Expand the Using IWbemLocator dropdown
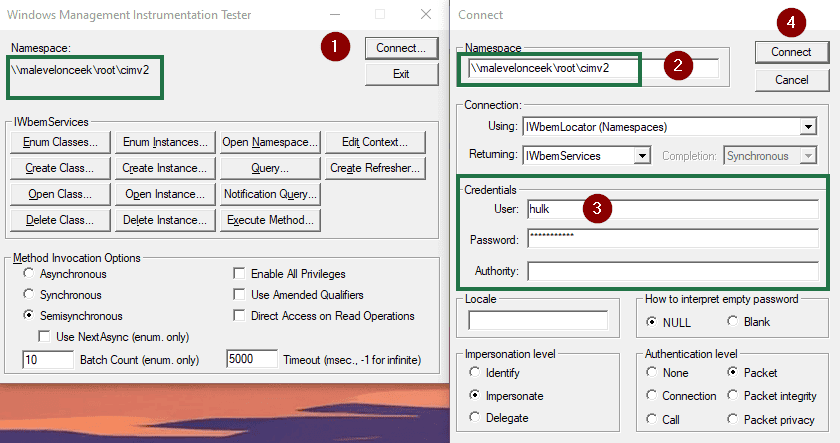The height and width of the screenshot is (443, 840). point(808,127)
